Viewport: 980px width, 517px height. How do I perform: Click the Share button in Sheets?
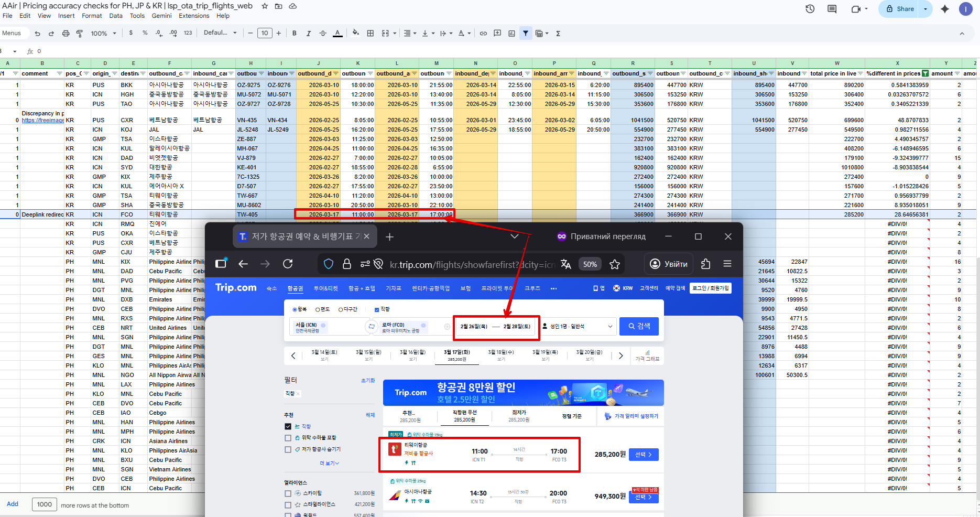tap(900, 9)
